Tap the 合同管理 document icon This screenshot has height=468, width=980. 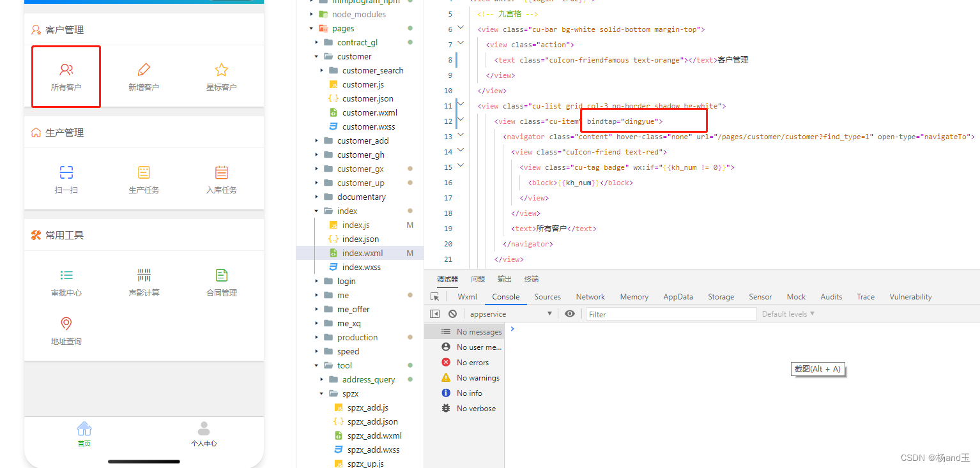[x=222, y=275]
